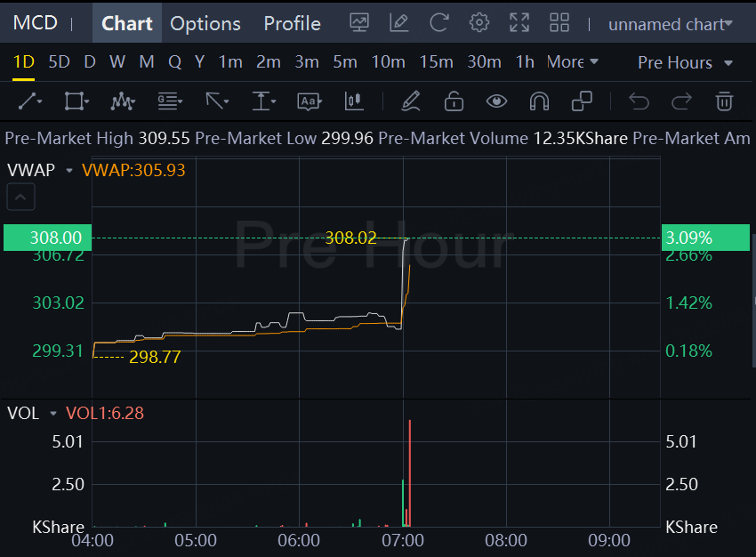756x557 pixels.
Task: Select the price range measure tool
Action: click(263, 101)
